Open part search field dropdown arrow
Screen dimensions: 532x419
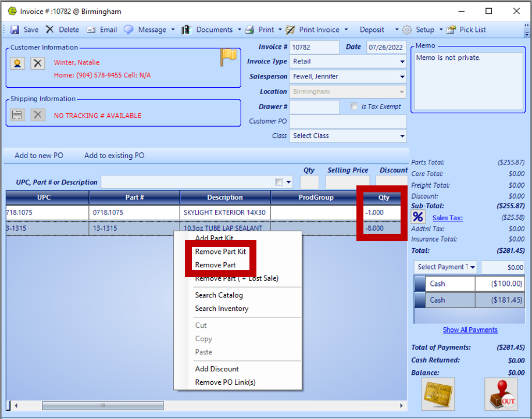pyautogui.click(x=289, y=182)
